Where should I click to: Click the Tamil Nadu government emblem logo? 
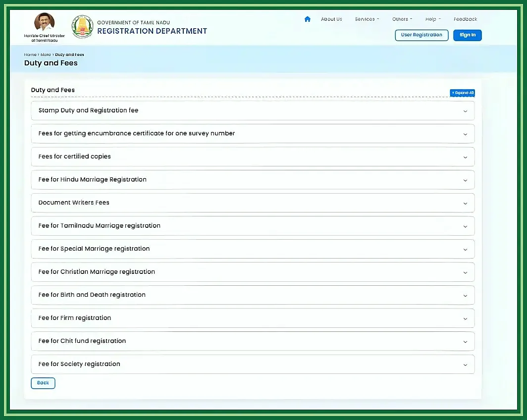(82, 27)
